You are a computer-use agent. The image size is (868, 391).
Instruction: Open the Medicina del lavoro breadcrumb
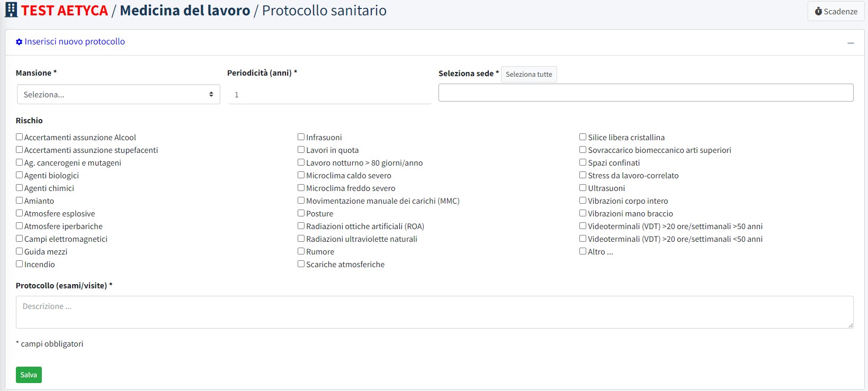click(185, 11)
